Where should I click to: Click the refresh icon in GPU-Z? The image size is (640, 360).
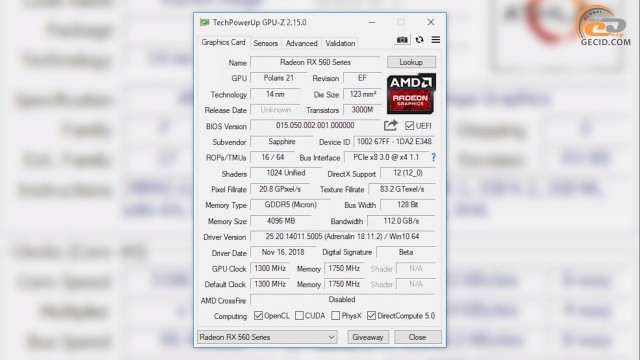tap(419, 40)
